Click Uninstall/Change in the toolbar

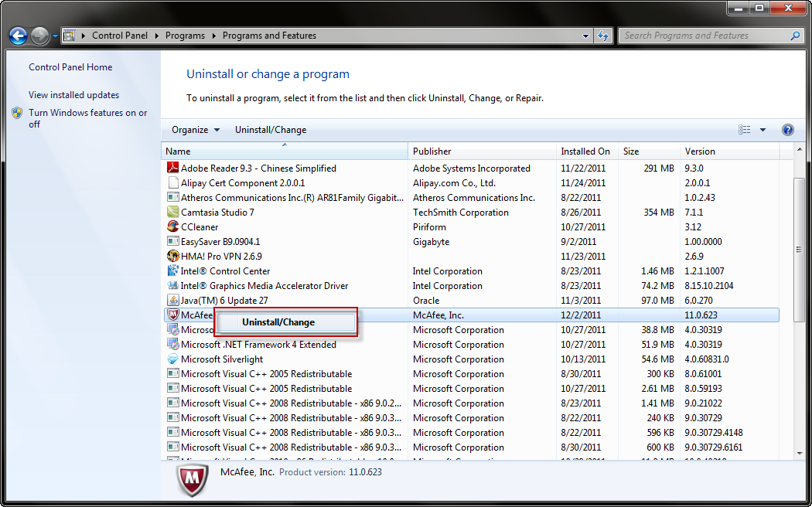[x=271, y=130]
